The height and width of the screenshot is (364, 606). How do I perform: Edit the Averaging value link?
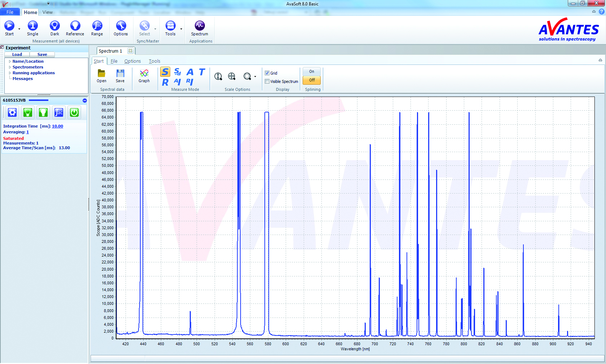[x=27, y=132]
